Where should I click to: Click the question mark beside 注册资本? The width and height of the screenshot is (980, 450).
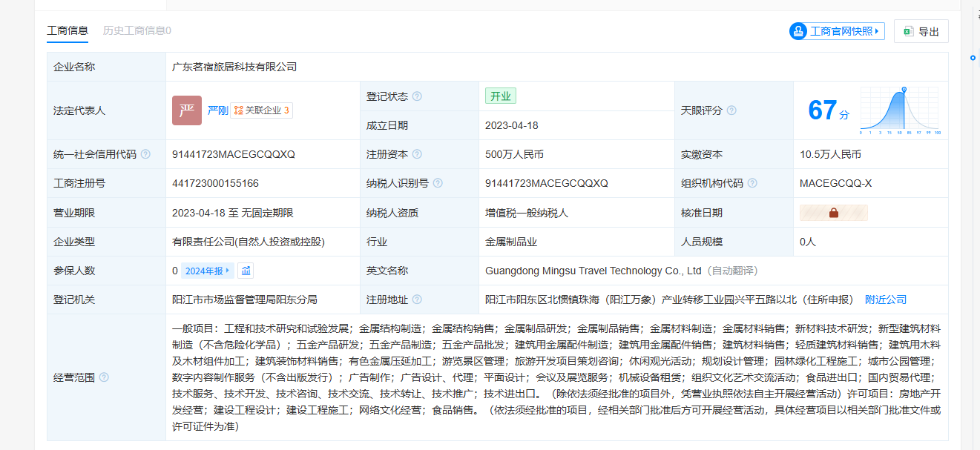[x=417, y=154]
